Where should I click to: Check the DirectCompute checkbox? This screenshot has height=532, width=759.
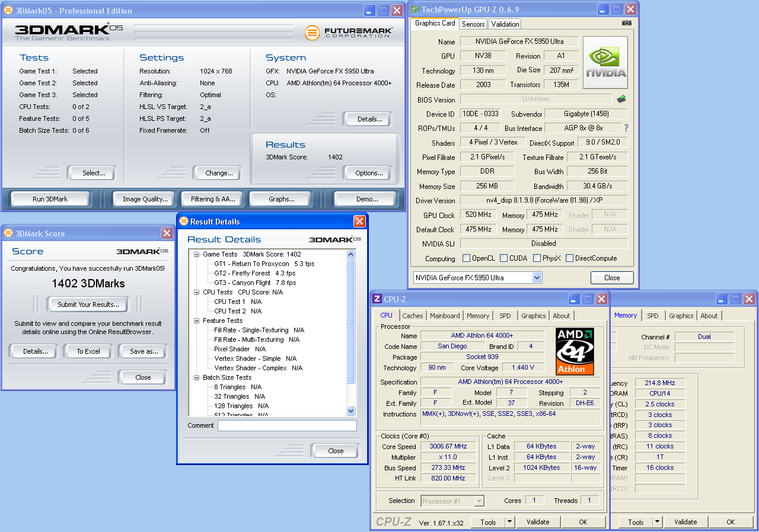click(x=569, y=258)
